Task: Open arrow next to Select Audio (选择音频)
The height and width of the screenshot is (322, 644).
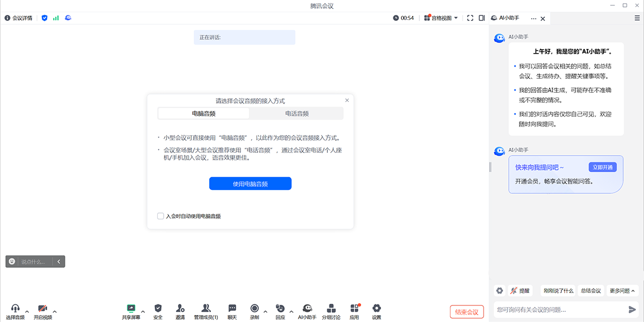Action: [x=27, y=311]
